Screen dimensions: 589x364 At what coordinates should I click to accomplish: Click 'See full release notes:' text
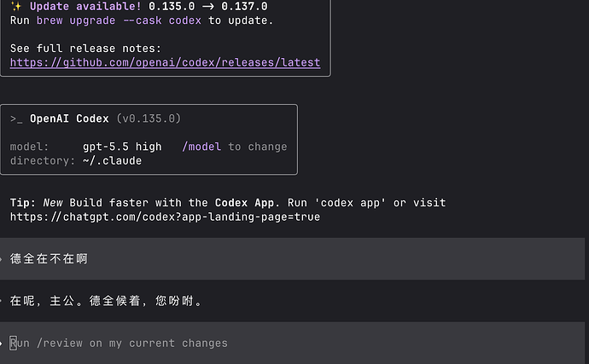85,49
